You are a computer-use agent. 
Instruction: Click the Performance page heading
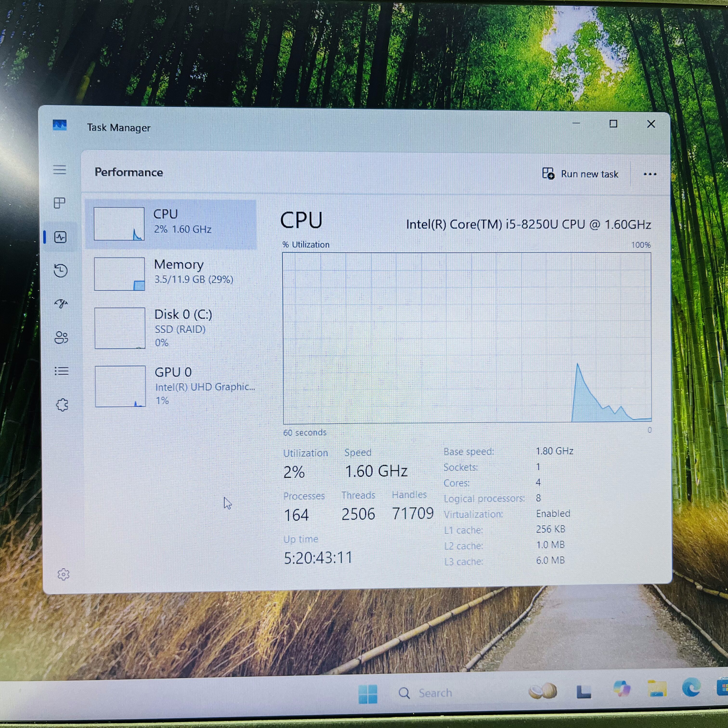point(129,172)
